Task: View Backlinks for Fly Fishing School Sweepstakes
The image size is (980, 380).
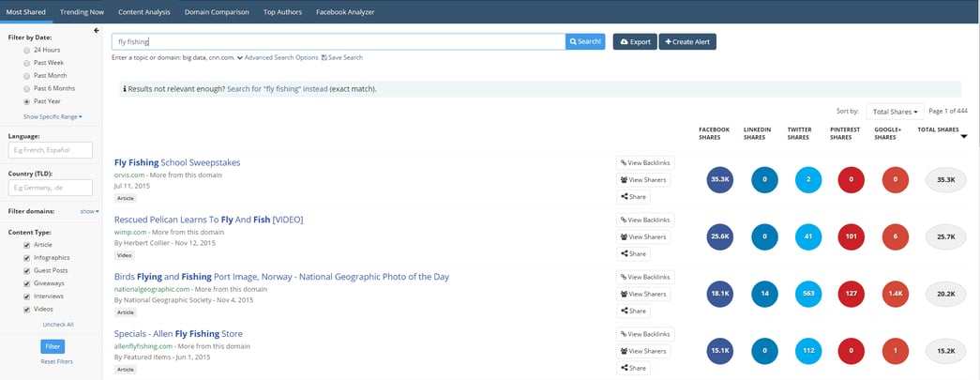Action: [645, 163]
